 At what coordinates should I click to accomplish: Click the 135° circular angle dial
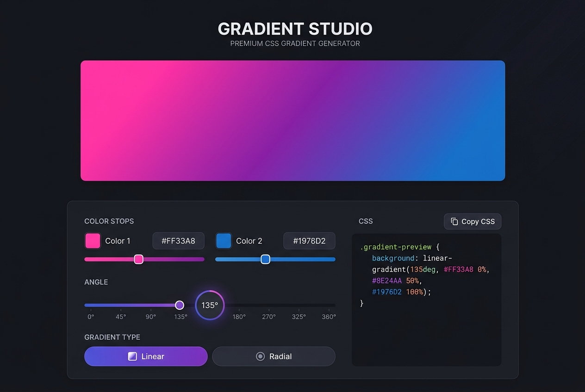pos(210,305)
